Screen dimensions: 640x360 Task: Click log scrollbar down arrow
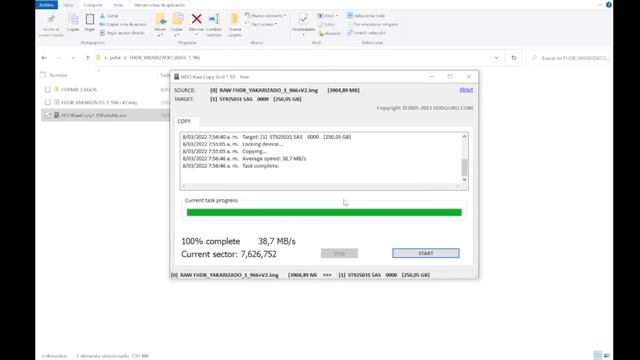(464, 180)
